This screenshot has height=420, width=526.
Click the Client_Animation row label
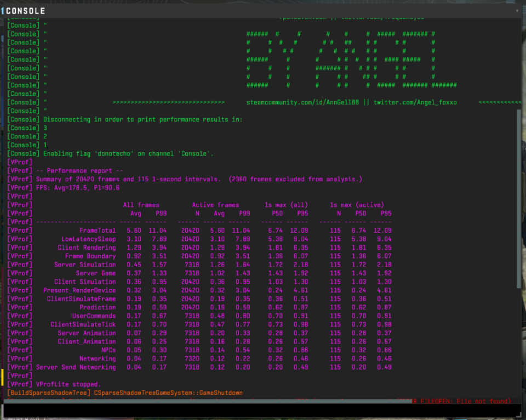click(87, 342)
